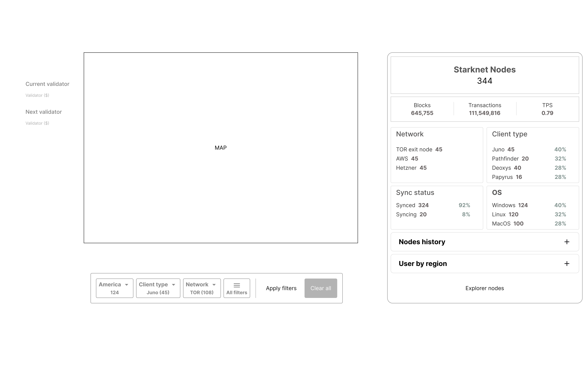Click the Apply filters button
Screen dimensions: 588x380
point(281,288)
